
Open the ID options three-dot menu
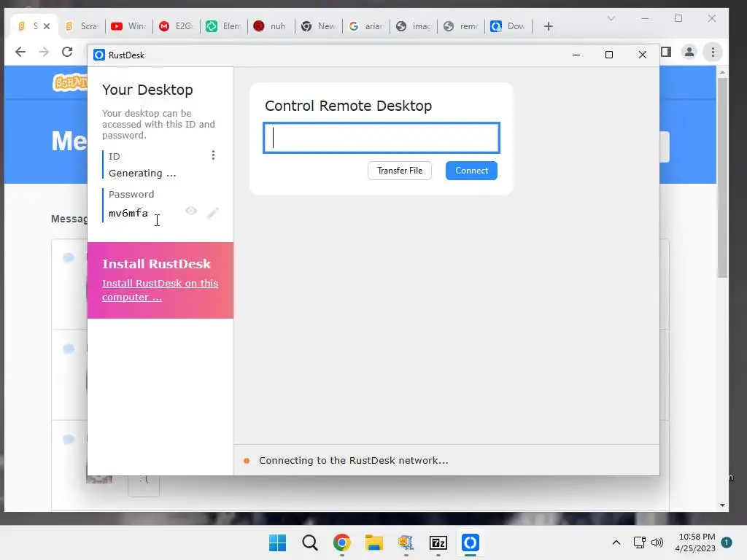point(213,155)
